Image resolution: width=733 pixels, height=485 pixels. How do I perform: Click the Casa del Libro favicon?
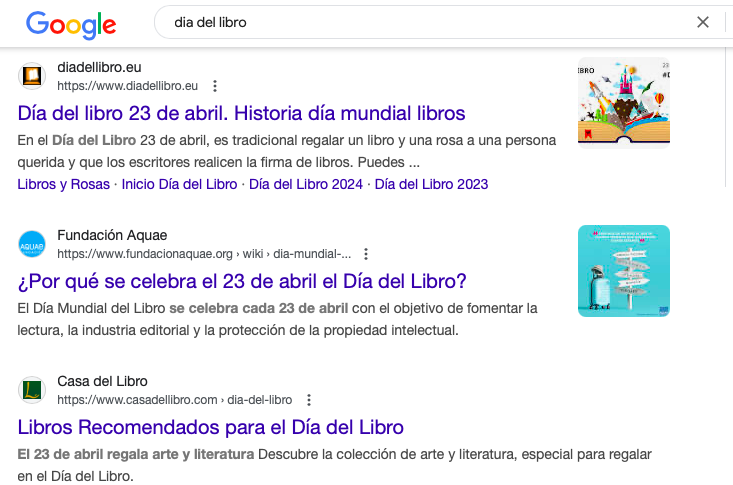(x=32, y=390)
